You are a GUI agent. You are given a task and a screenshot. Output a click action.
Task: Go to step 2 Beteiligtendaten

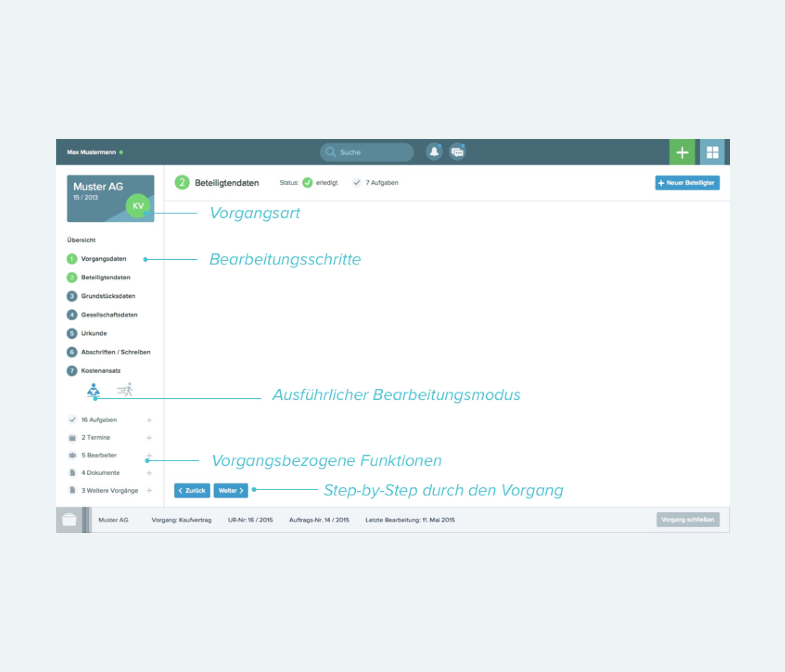click(x=99, y=277)
